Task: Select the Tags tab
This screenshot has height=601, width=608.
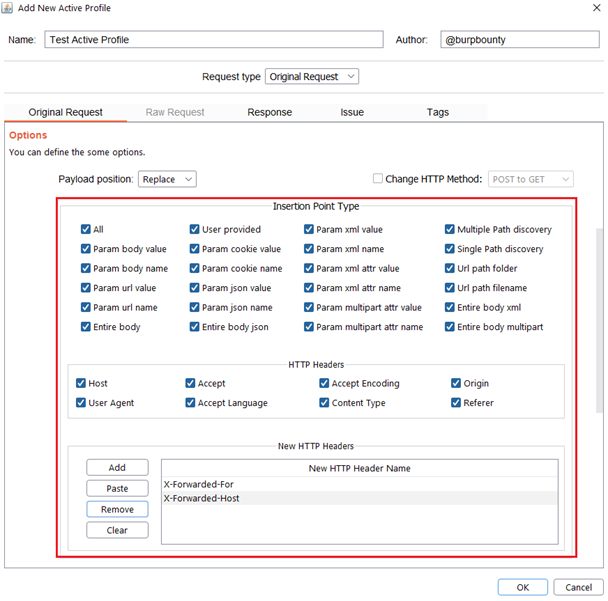Action: point(438,113)
